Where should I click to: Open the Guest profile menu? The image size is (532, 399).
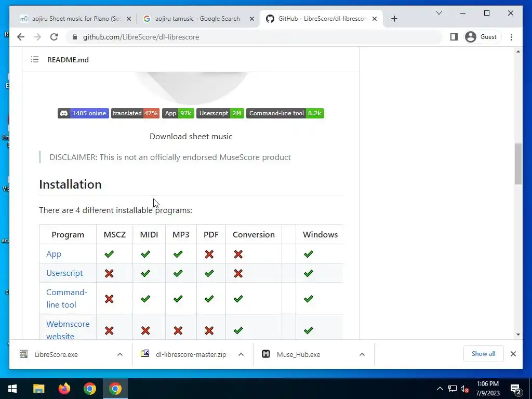pyautogui.click(x=482, y=37)
